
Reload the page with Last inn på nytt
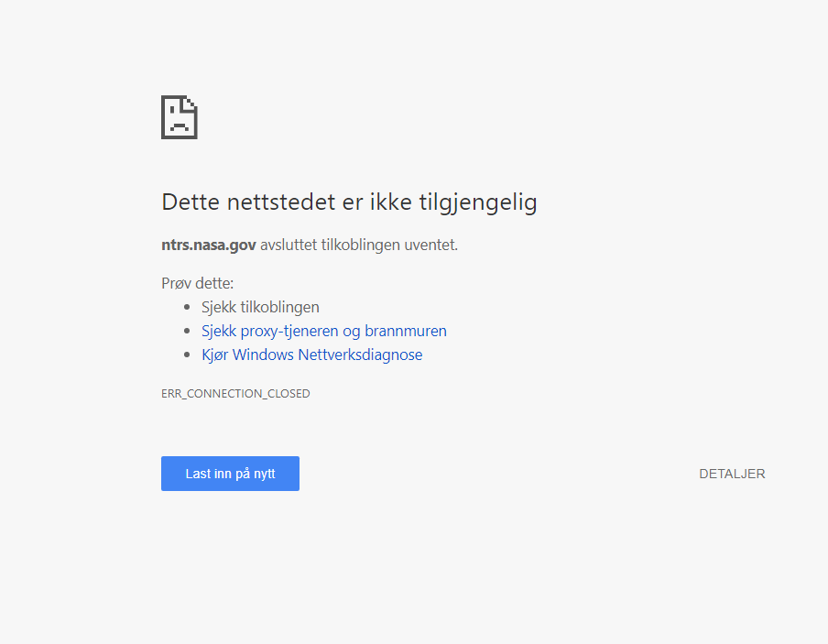pos(230,474)
